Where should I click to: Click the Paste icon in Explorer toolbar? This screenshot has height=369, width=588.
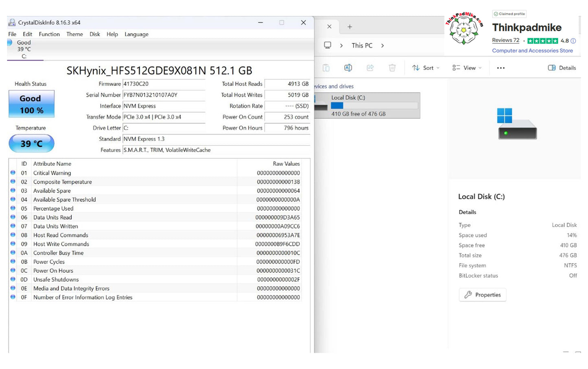click(326, 68)
